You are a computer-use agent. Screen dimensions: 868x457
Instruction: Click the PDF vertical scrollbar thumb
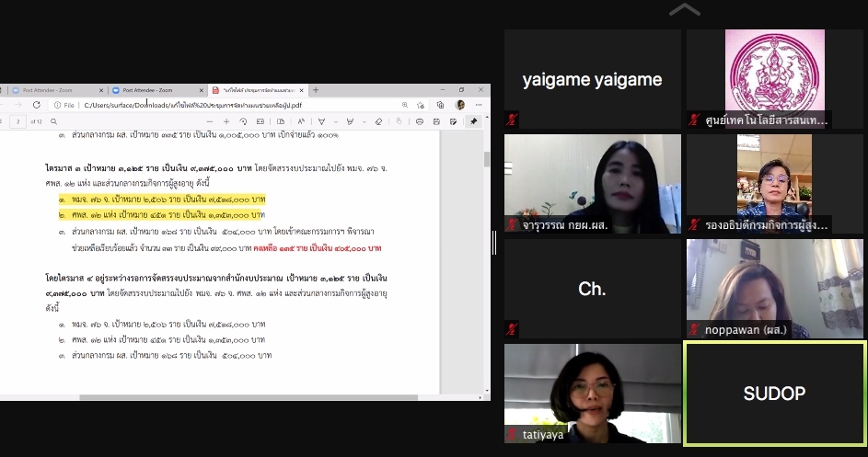pyautogui.click(x=487, y=159)
